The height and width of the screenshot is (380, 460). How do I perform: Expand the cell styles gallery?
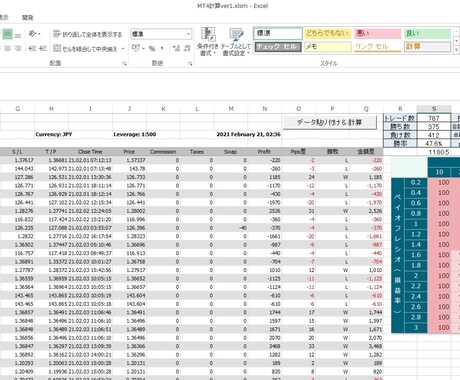[456, 50]
